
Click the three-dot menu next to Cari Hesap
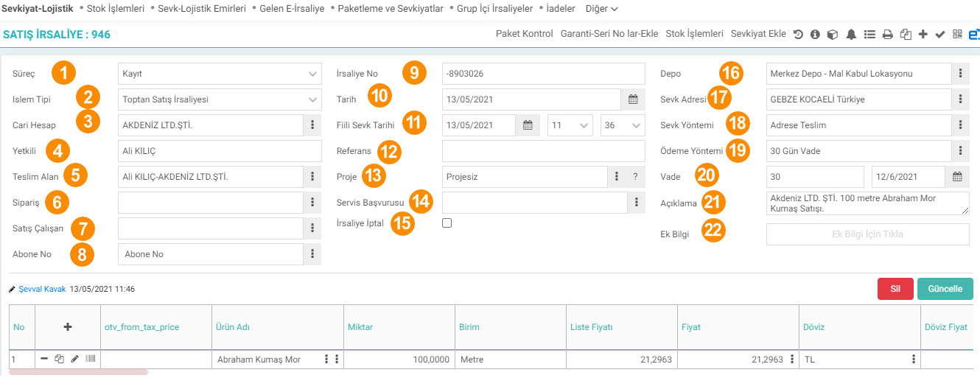(312, 125)
